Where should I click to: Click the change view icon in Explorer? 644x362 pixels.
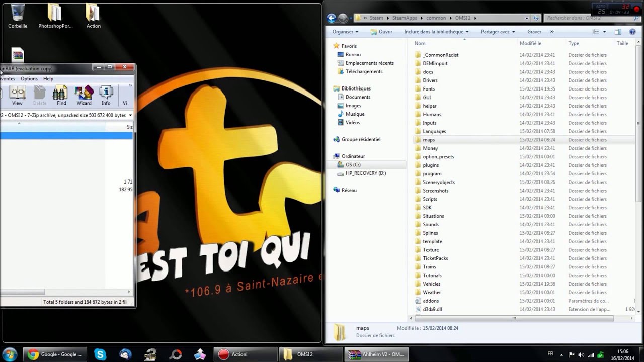[596, 32]
